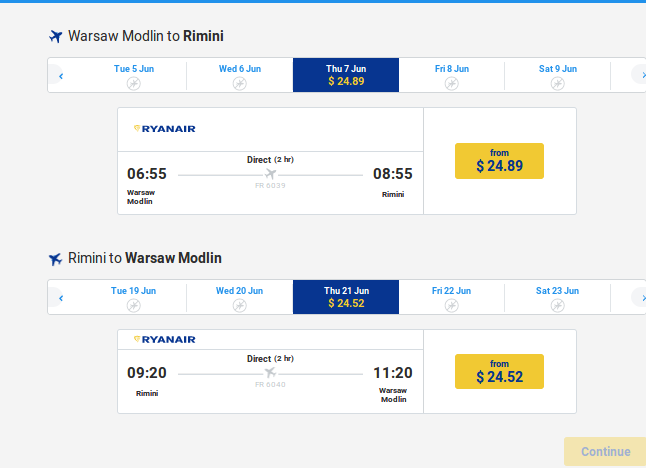Switch to the Sat 9 Jun outbound date
This screenshot has width=646, height=468.
tap(557, 75)
